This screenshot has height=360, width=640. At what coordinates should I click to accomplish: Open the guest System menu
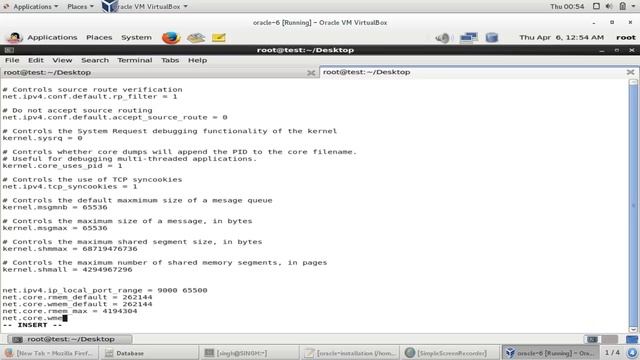[136, 38]
